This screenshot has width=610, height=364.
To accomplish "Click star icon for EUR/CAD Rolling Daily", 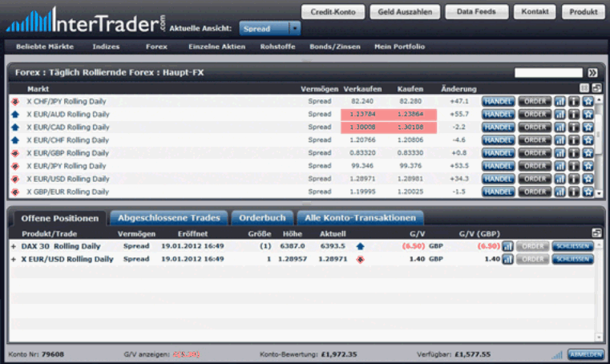I will [588, 127].
